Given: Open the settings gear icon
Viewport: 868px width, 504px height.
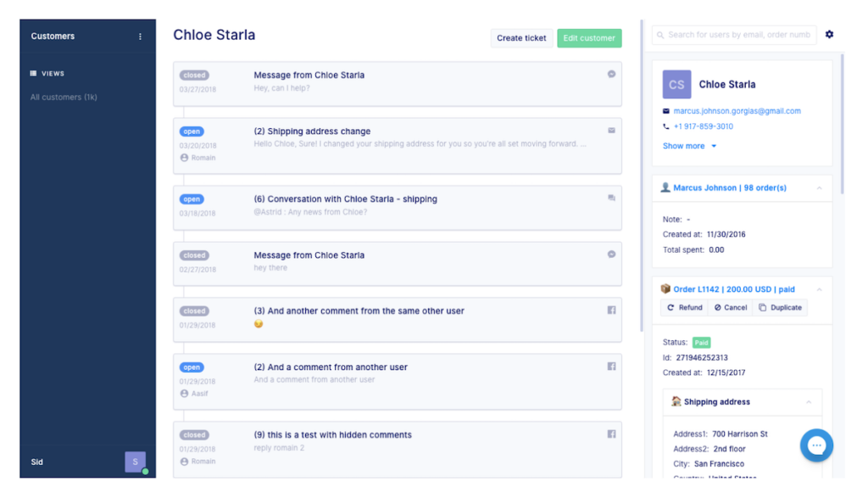Looking at the screenshot, I should pyautogui.click(x=829, y=34).
